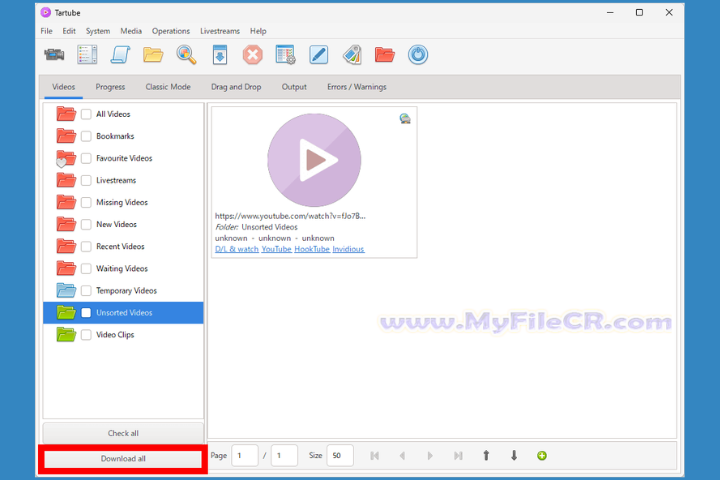This screenshot has width=720, height=480.
Task: Click the video card status icon at top right
Action: click(405, 119)
